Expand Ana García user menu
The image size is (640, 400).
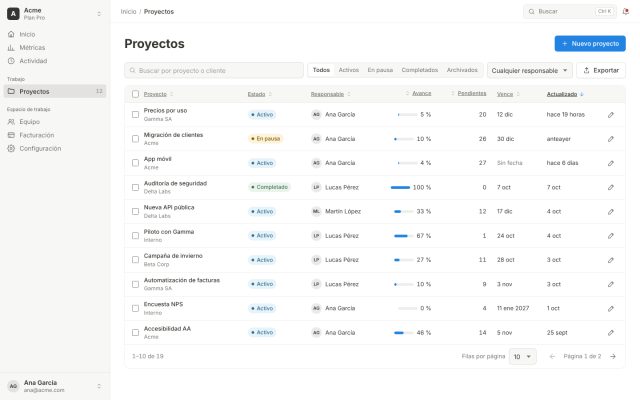99,386
